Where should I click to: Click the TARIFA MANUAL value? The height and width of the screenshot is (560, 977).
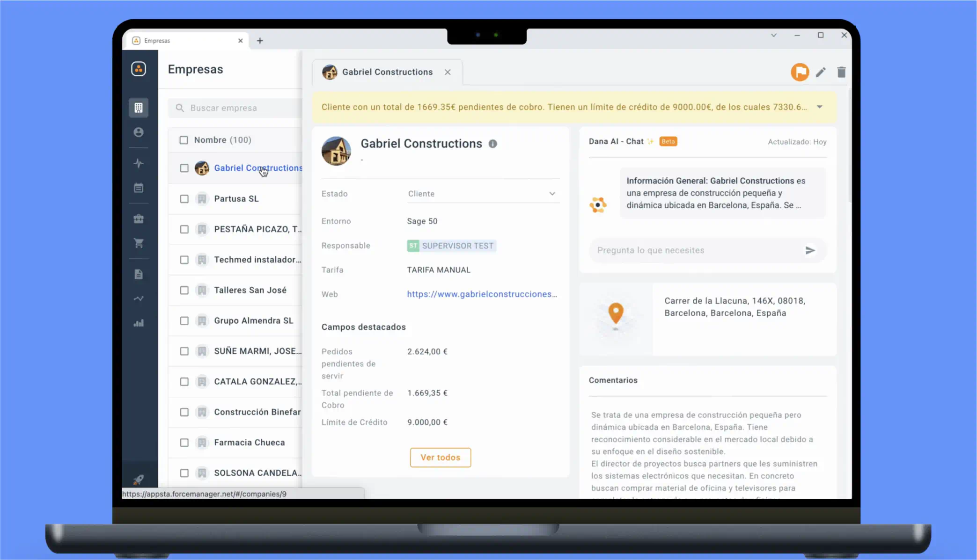[439, 270]
